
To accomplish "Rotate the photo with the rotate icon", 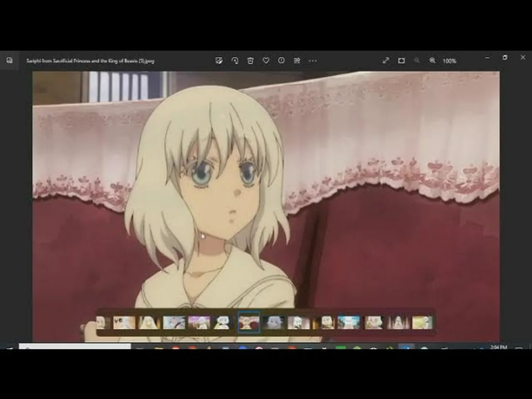I will coord(235,61).
